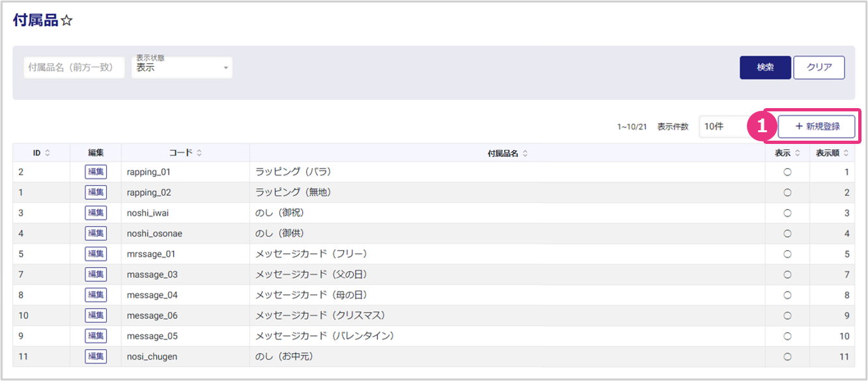The height and width of the screenshot is (381, 868).
Task: Click the ＋新規登録 button
Action: (x=817, y=126)
